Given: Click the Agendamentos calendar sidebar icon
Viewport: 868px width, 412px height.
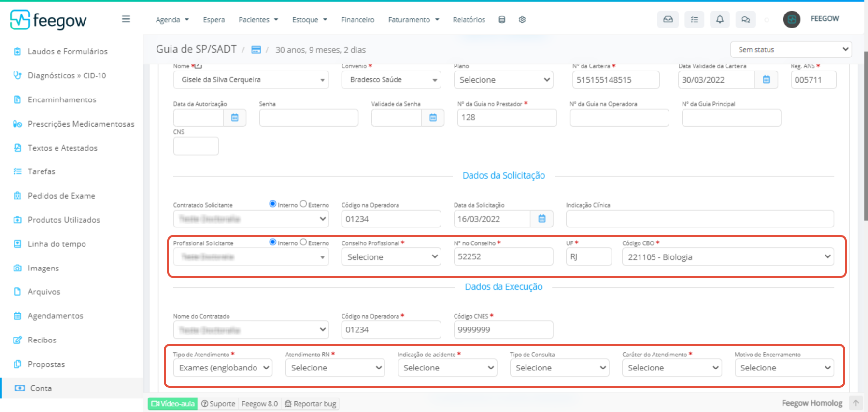Looking at the screenshot, I should [17, 316].
